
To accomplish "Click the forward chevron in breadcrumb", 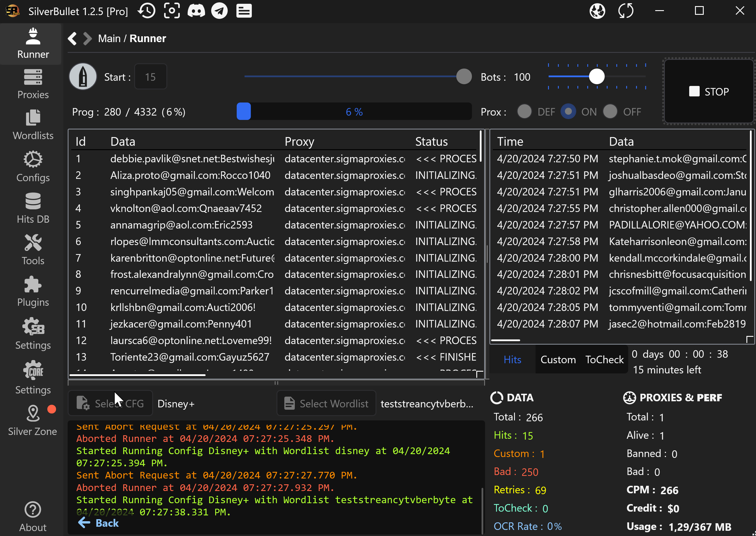I will point(87,39).
